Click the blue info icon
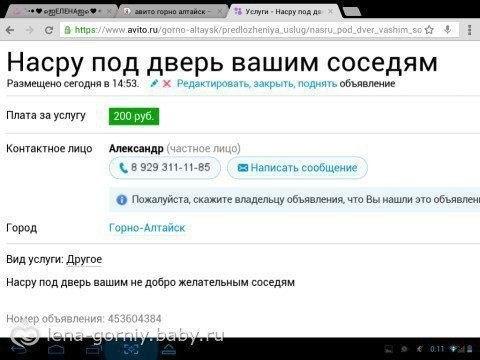480x360 pixels. click(x=121, y=200)
